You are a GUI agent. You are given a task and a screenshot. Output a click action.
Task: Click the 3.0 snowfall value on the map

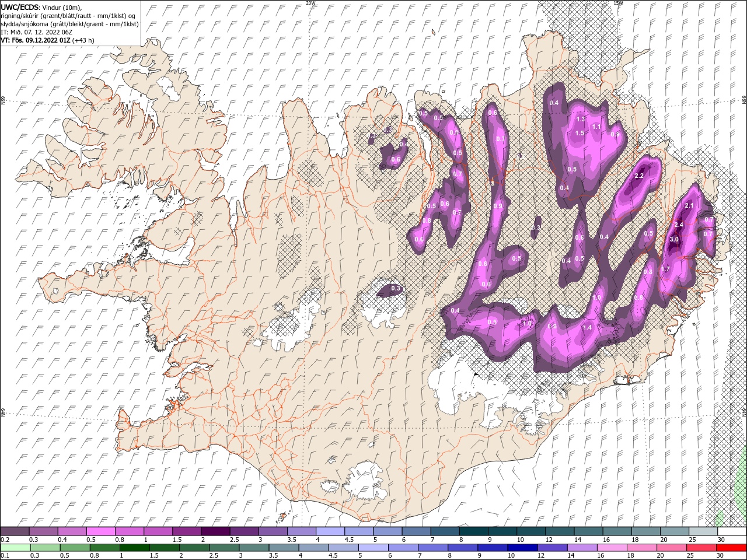point(674,239)
